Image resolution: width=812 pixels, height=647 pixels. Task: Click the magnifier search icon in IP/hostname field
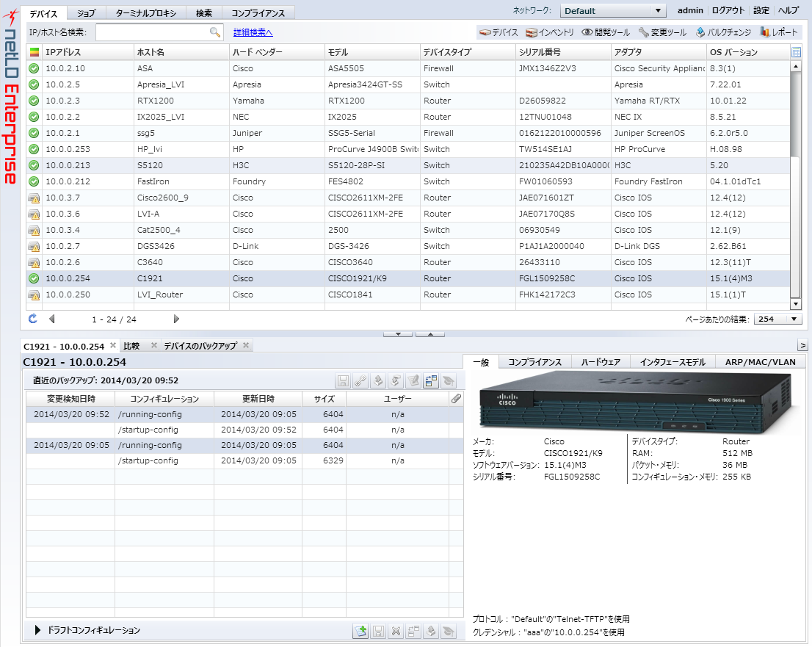(x=214, y=32)
